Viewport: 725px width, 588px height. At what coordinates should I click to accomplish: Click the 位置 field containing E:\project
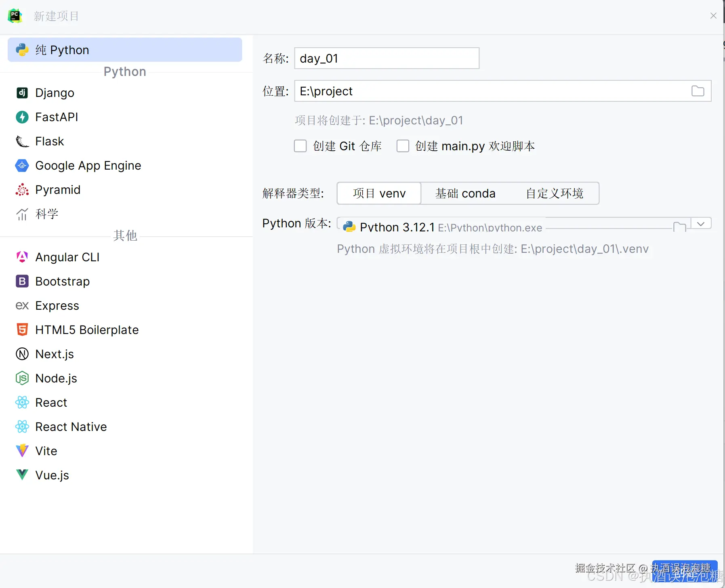(x=503, y=91)
